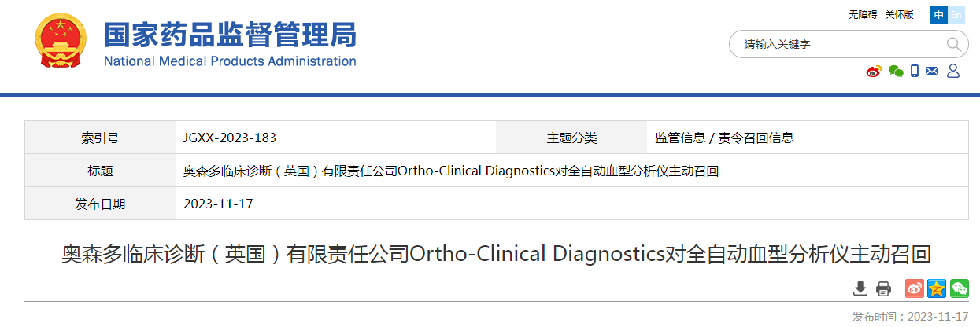Click the mobile phone icon in the header
The height and width of the screenshot is (327, 980).
click(x=915, y=72)
